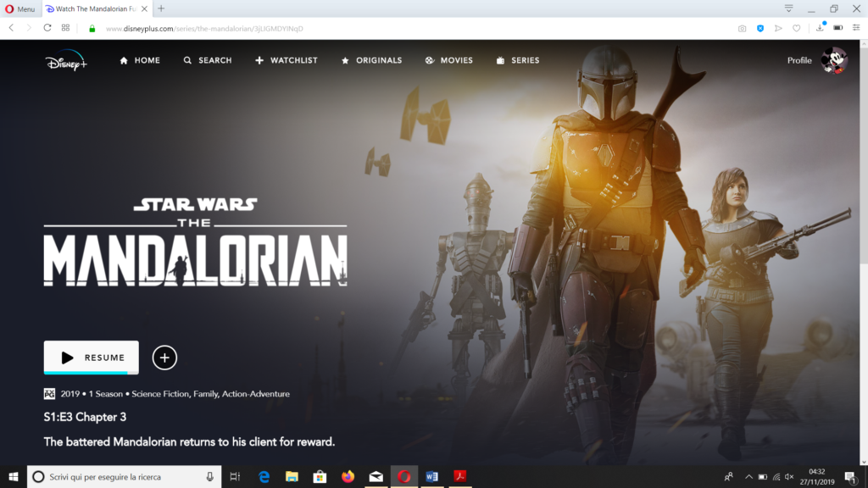868x488 pixels.
Task: Expand hidden icons in the system tray
Action: click(748, 476)
